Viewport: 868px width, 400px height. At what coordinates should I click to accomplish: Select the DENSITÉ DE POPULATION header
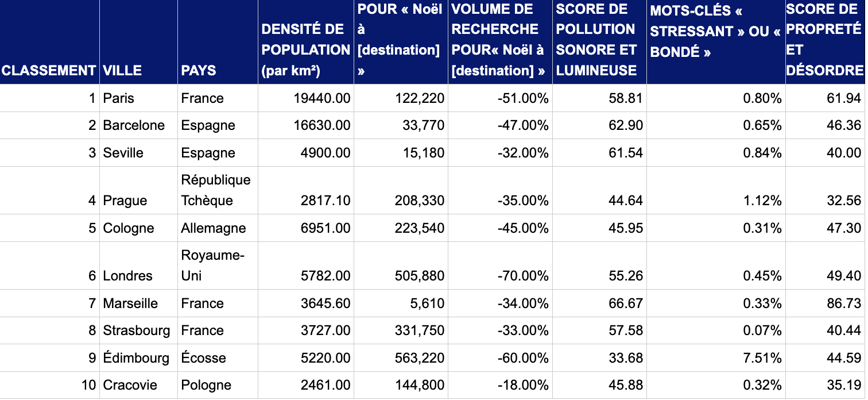click(305, 50)
